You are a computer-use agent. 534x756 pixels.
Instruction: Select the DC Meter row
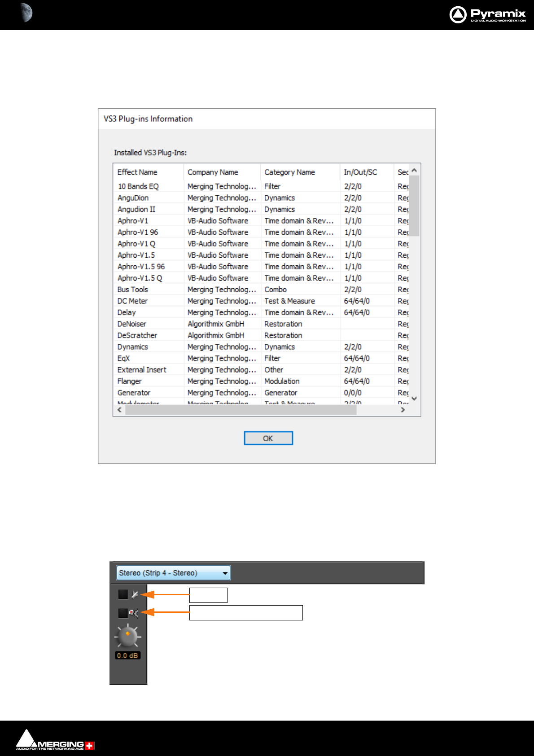pos(261,301)
